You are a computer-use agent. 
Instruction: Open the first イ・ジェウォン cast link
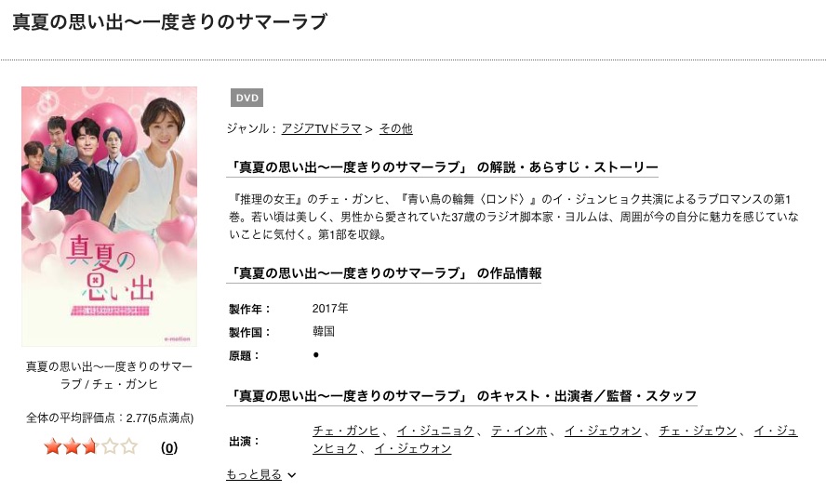pos(603,431)
